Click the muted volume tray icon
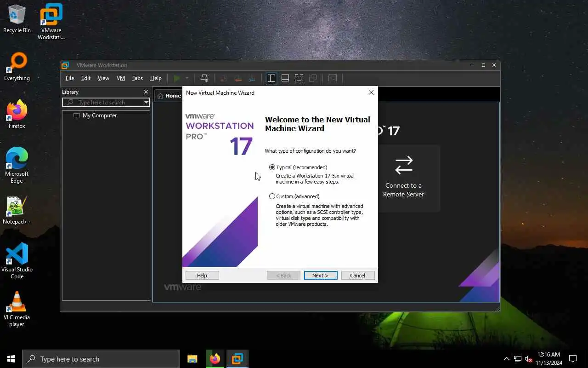The height and width of the screenshot is (368, 588). pos(529,359)
